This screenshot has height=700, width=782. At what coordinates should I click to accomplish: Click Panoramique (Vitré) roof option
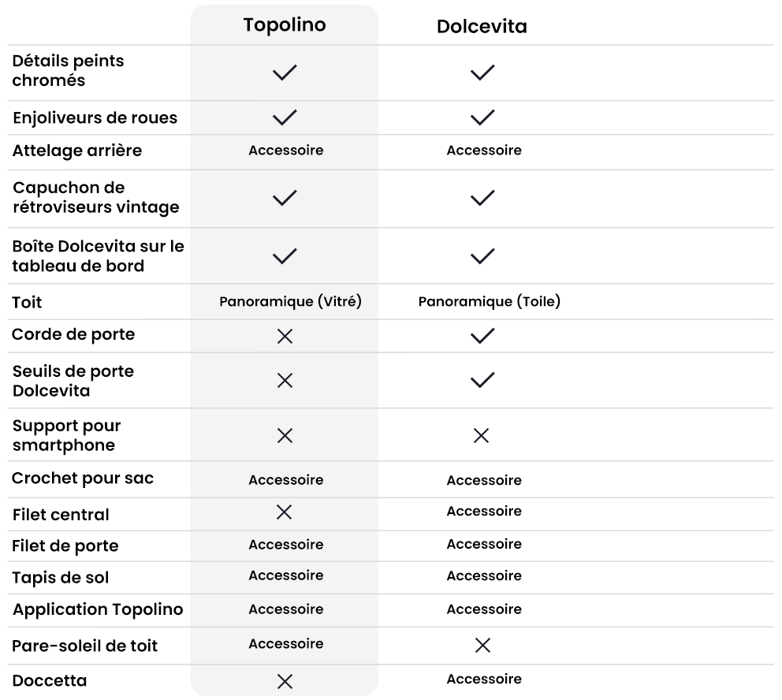(x=290, y=301)
